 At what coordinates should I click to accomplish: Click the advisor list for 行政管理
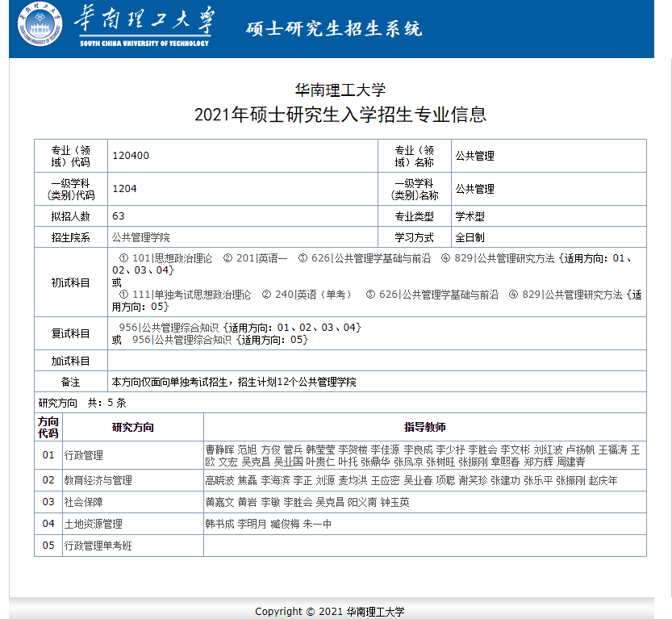tap(424, 455)
